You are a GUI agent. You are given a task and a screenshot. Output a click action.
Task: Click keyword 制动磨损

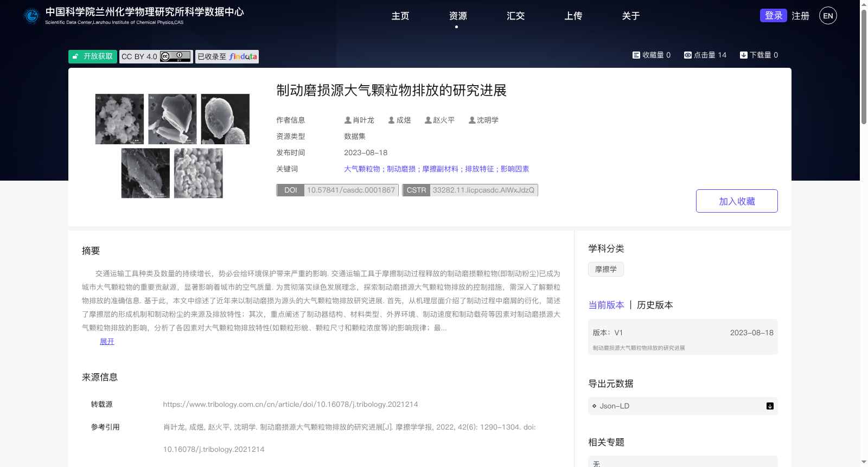pyautogui.click(x=401, y=169)
